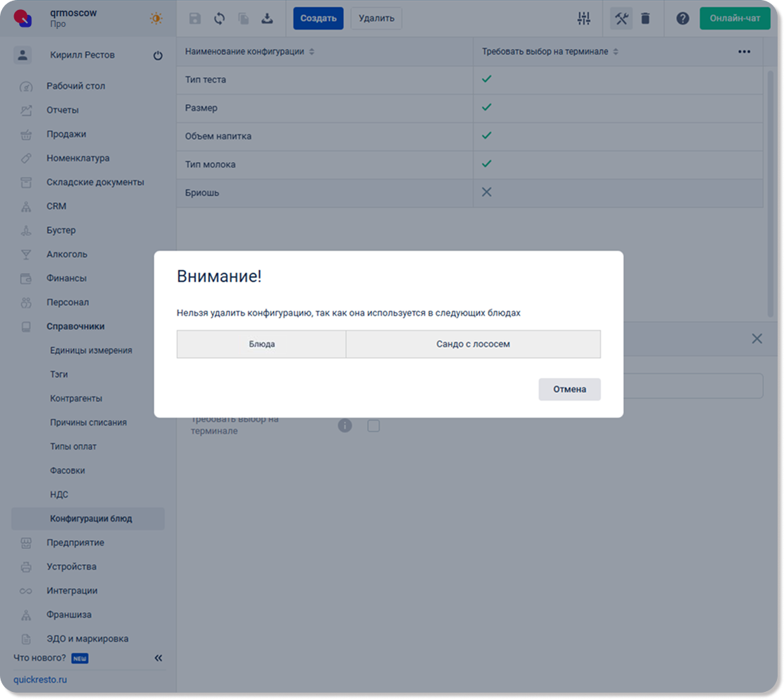Open Единицы измерения reference
784x699 pixels.
pyautogui.click(x=91, y=351)
